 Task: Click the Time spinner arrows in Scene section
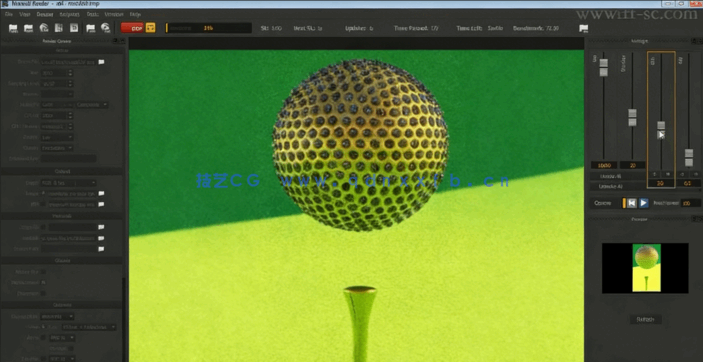[x=70, y=73]
